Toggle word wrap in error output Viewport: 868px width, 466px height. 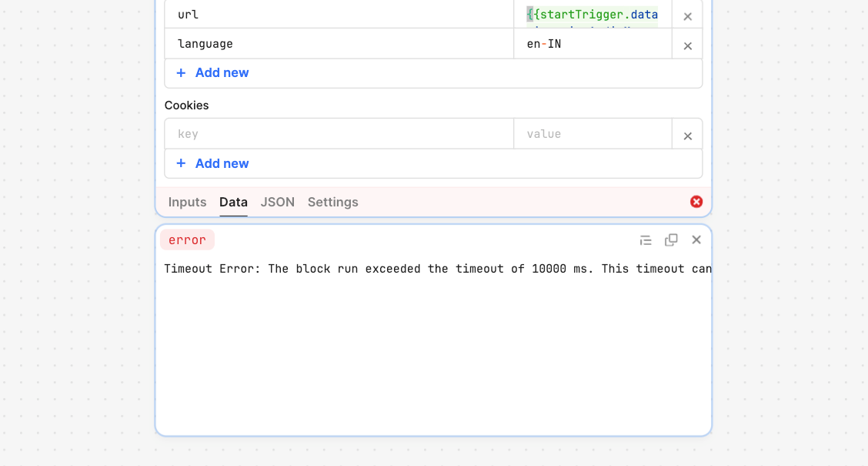pos(646,240)
